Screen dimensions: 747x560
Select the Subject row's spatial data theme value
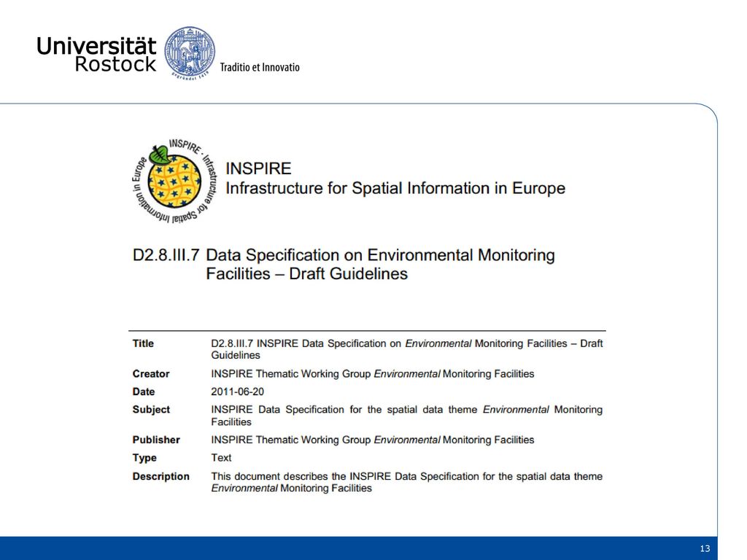point(407,416)
